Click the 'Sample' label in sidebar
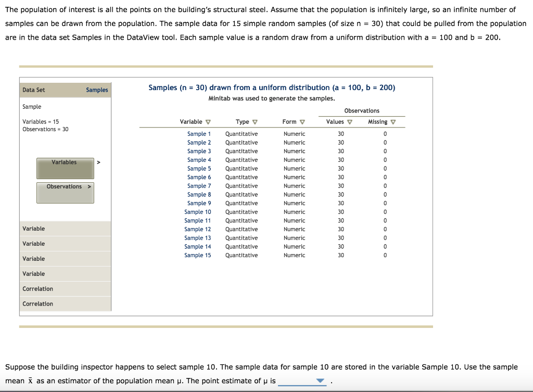This screenshot has width=533, height=392. (32, 107)
